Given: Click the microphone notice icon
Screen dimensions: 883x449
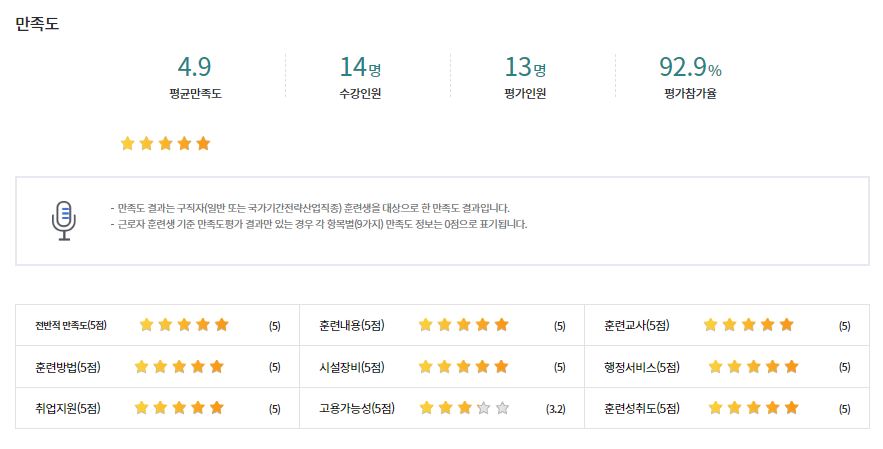Looking at the screenshot, I should click(64, 220).
